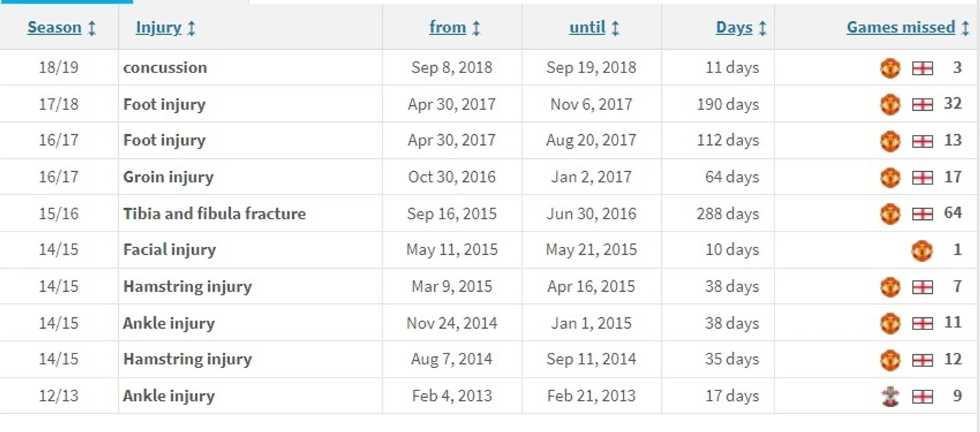980x432 pixels.
Task: Click sort arrow next to Season
Action: click(x=92, y=28)
